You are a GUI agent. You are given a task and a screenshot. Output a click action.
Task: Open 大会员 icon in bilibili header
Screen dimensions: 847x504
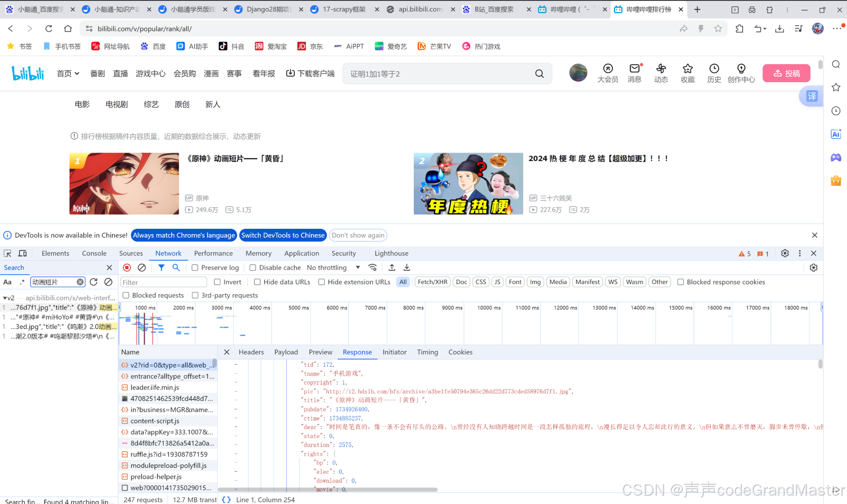(608, 73)
